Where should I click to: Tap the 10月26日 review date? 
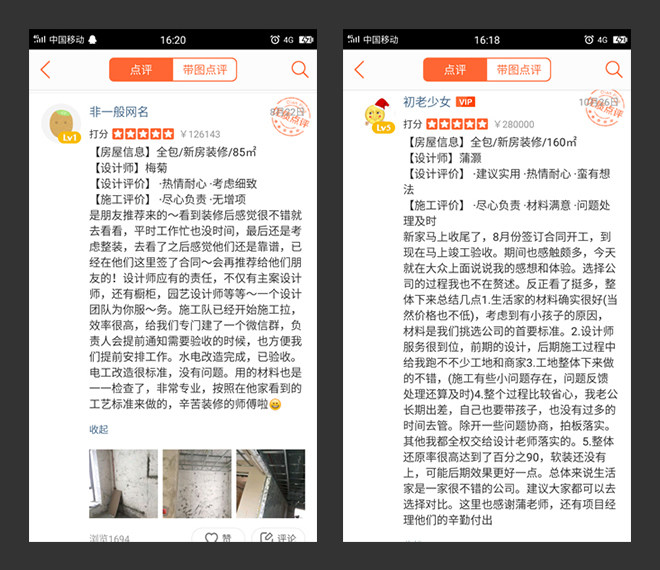tap(599, 102)
